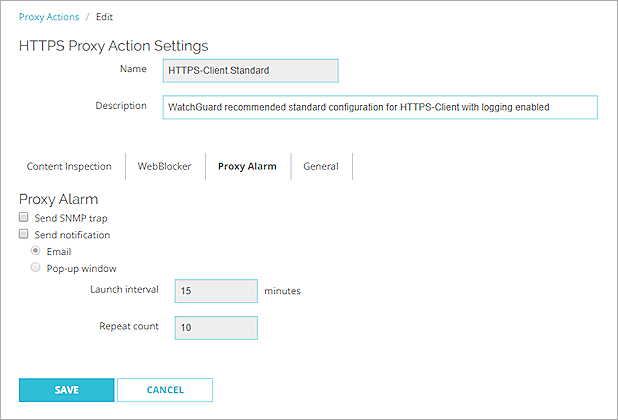
Task: Open the General tab
Action: (321, 166)
